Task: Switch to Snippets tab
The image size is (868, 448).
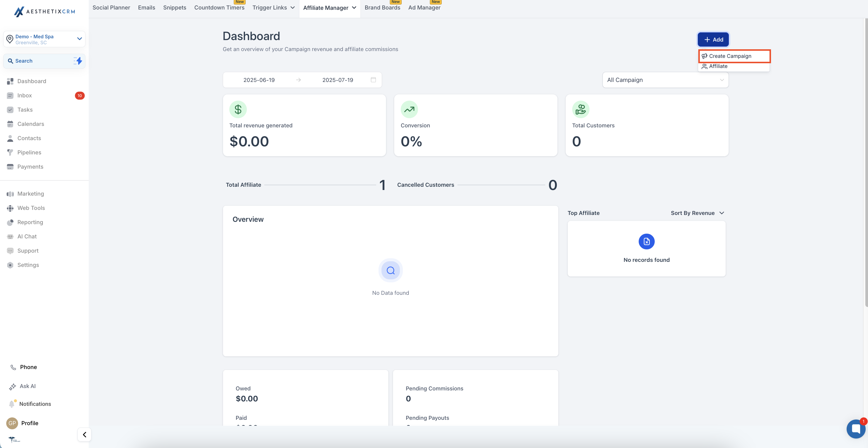Action: 174,8
